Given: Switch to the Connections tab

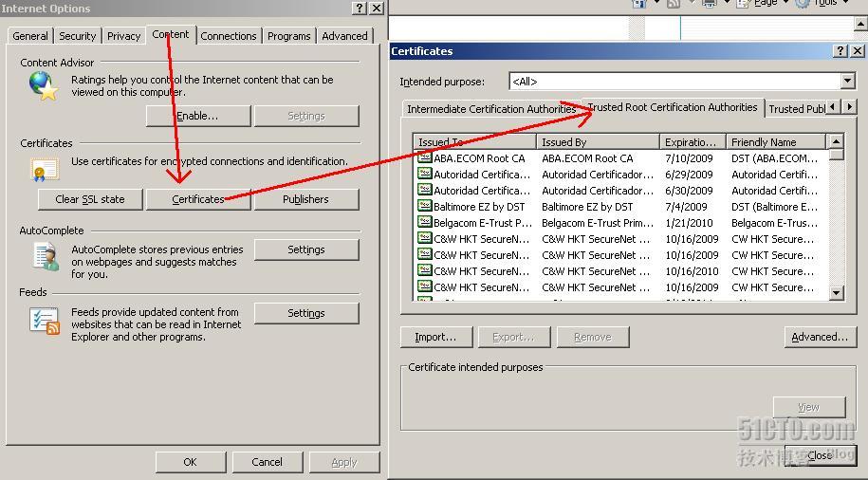Looking at the screenshot, I should (x=229, y=36).
